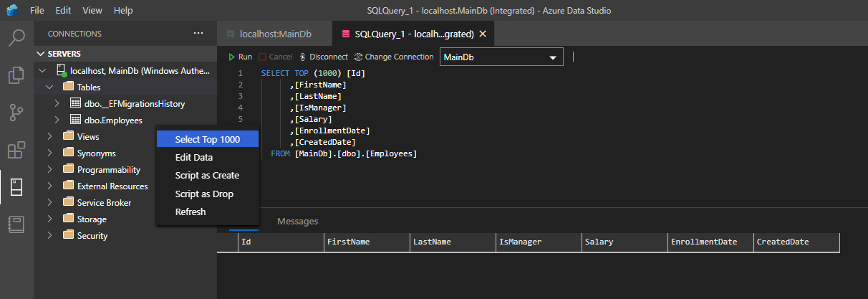The height and width of the screenshot is (299, 868).
Task: Open the Edit menu
Action: (63, 11)
